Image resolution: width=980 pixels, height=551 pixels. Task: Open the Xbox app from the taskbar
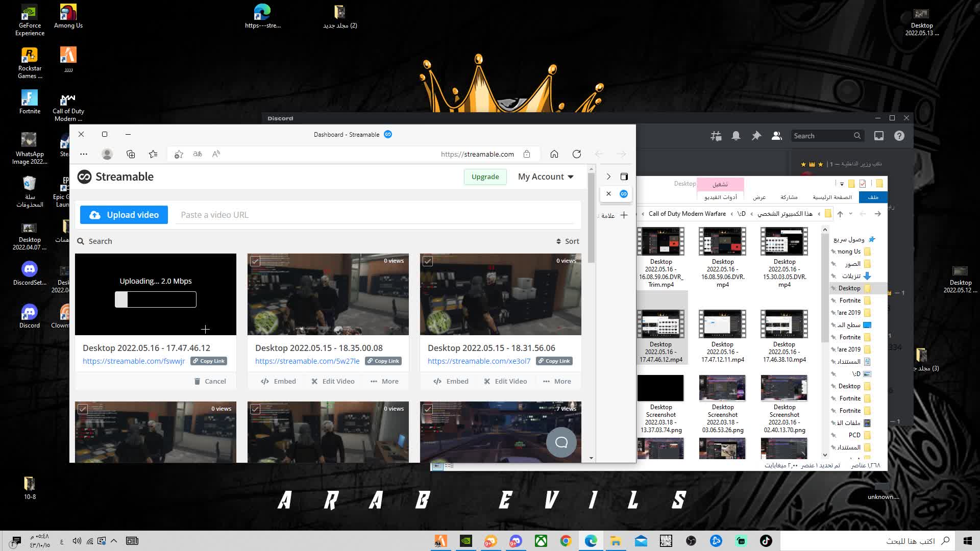541,541
